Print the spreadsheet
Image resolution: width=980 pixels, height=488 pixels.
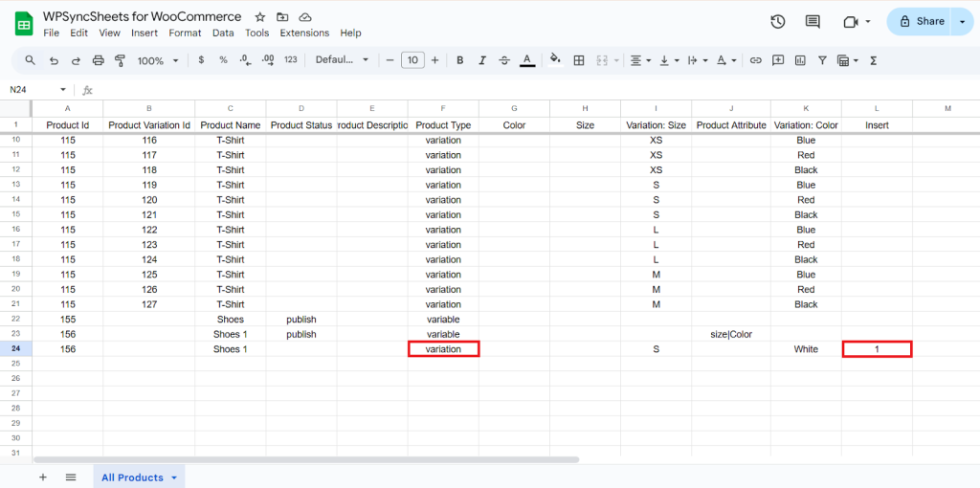(99, 60)
